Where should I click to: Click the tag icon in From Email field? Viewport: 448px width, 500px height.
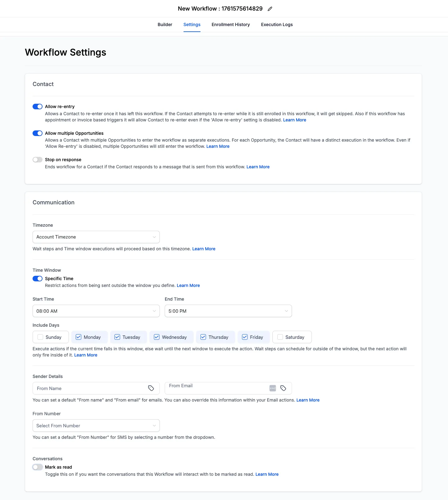click(283, 388)
